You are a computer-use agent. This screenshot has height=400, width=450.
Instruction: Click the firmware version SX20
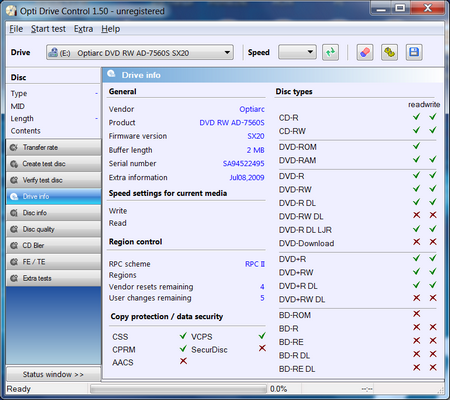[256, 136]
